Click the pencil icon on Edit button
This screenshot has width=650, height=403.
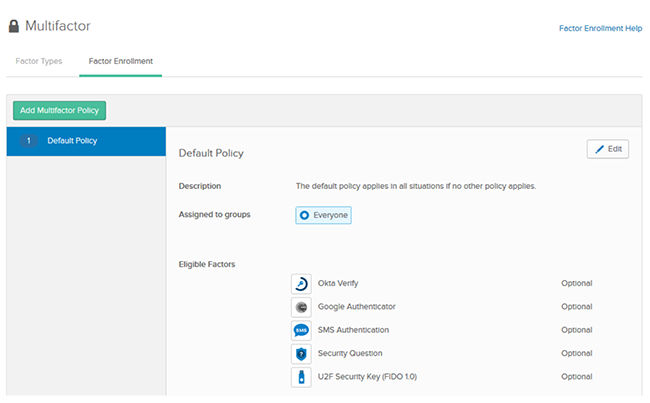600,149
